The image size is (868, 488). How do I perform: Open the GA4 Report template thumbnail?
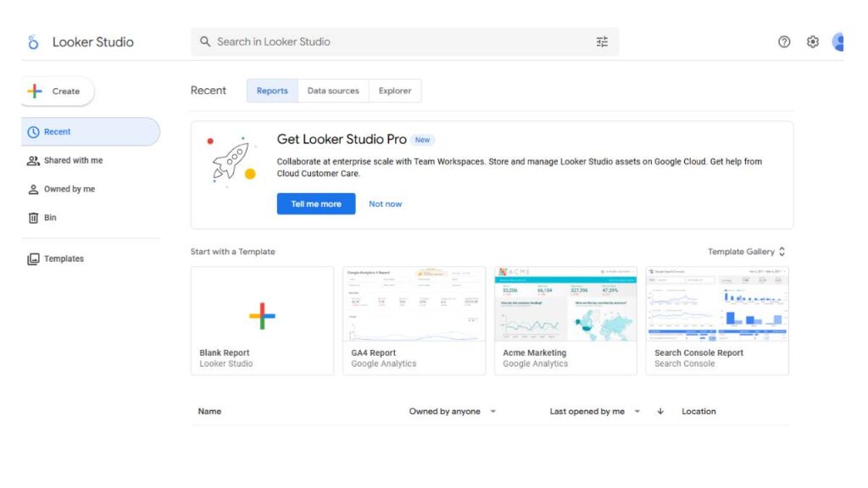[x=414, y=304]
